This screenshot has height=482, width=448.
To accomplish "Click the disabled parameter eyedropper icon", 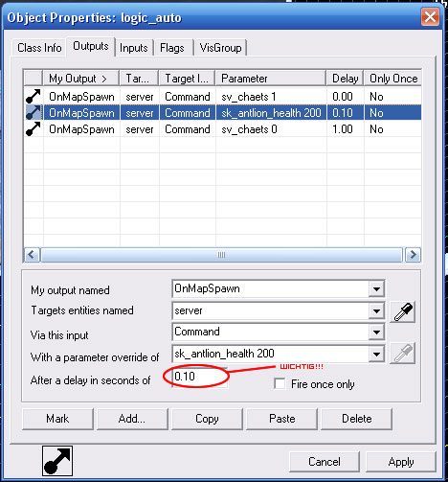I will point(403,354).
